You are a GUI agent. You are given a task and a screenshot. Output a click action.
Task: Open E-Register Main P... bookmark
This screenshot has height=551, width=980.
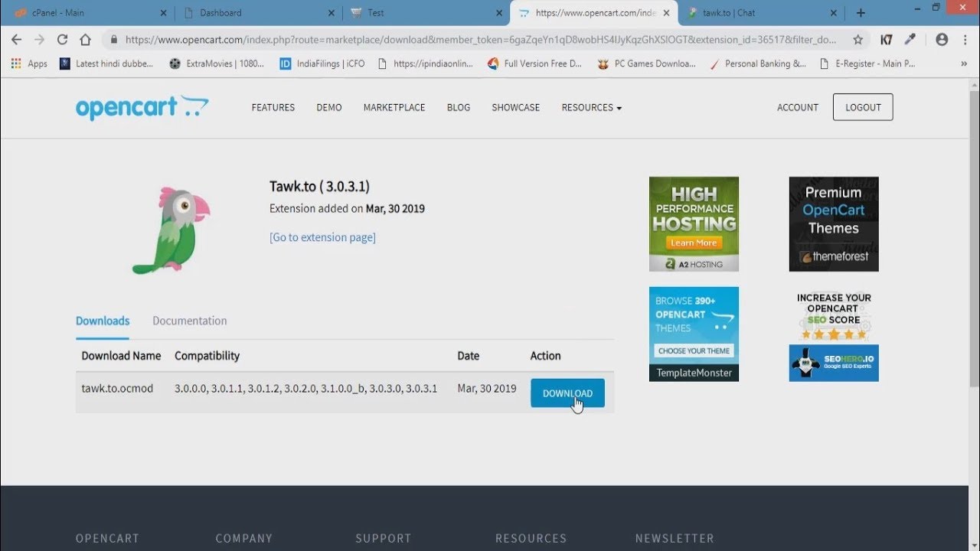tap(867, 64)
